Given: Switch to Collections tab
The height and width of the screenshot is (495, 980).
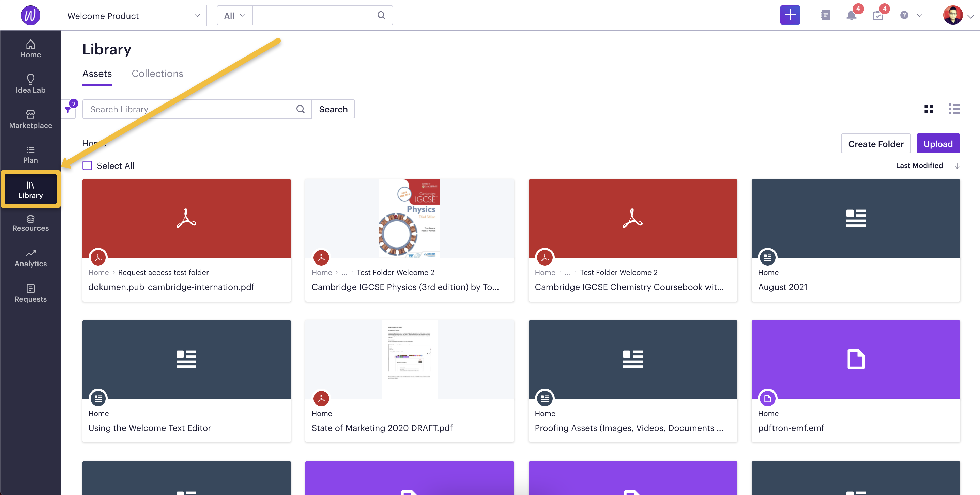Looking at the screenshot, I should pos(157,73).
